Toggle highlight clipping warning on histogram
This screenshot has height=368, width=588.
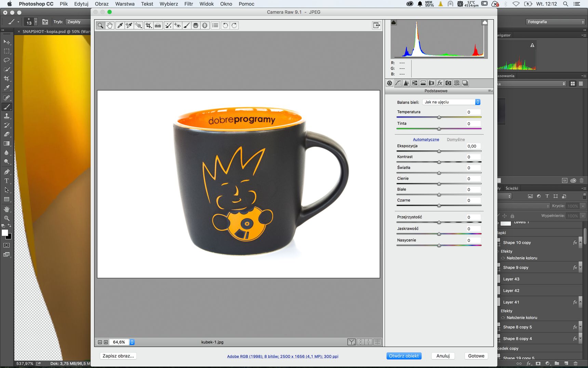pyautogui.click(x=485, y=23)
